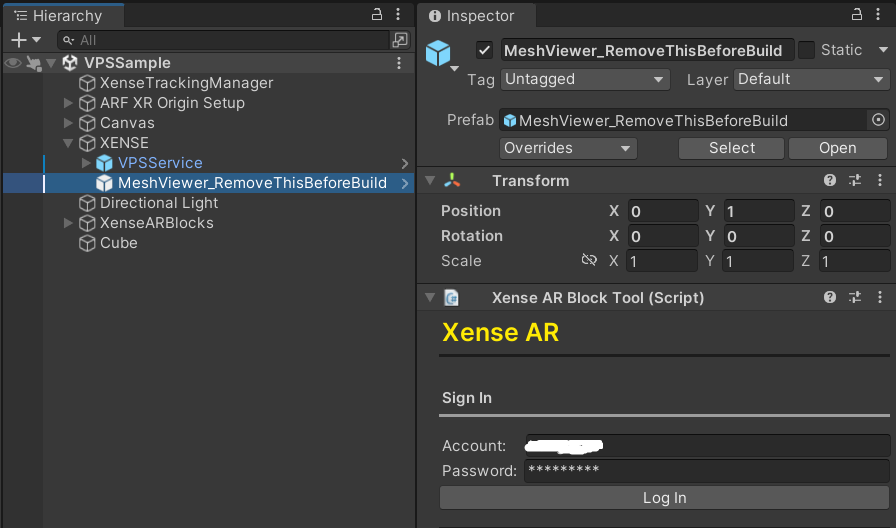Open the prefab Overrides dropdown
Image resolution: width=896 pixels, height=528 pixels.
click(568, 148)
